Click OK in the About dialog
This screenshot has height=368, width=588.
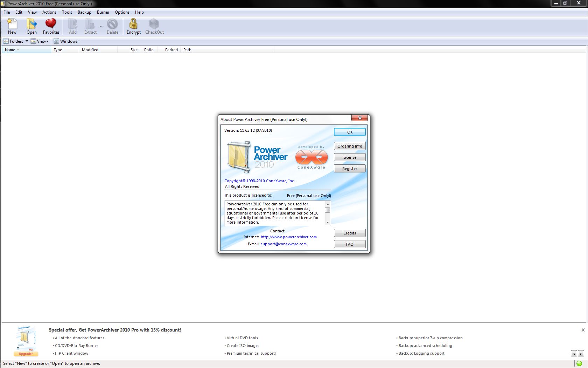pyautogui.click(x=350, y=132)
